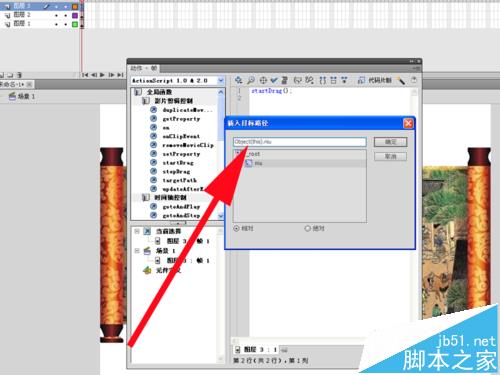The height and width of the screenshot is (375, 500).
Task: Select the 绝对 absolute radio button
Action: [x=307, y=229]
